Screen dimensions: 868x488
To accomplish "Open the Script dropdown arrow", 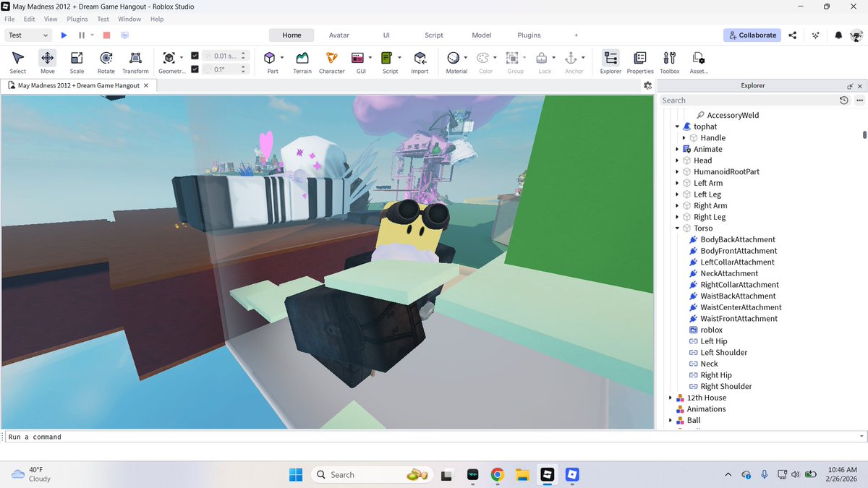I will pyautogui.click(x=399, y=56).
